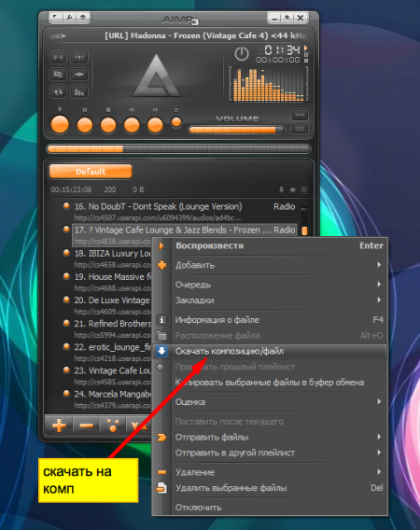Select the Default playlist tab

point(91,172)
